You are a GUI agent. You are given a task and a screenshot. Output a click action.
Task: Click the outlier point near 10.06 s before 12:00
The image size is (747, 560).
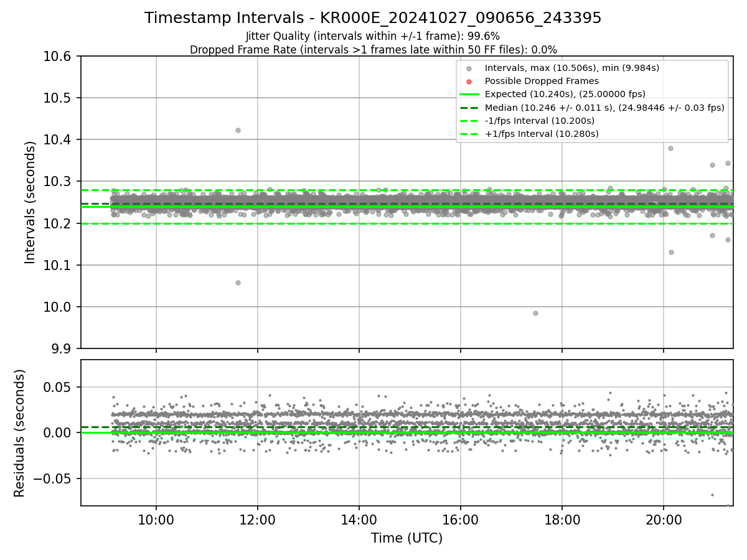238,282
